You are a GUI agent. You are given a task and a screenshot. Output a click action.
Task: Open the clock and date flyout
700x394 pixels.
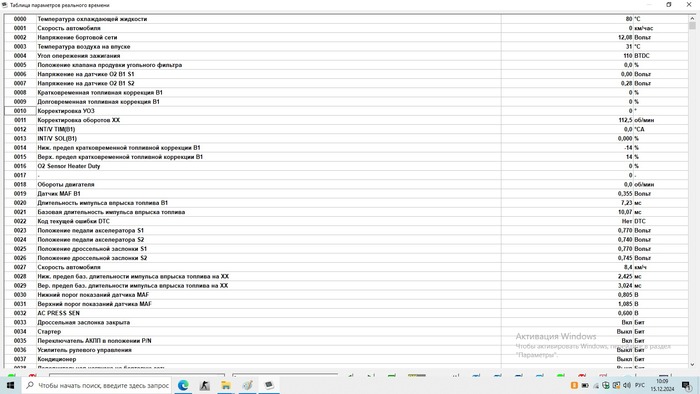662,385
